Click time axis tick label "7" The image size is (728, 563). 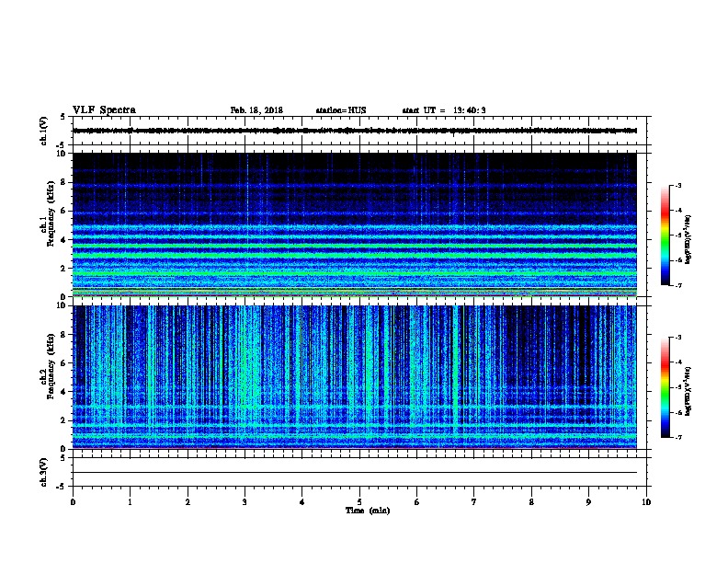point(474,502)
